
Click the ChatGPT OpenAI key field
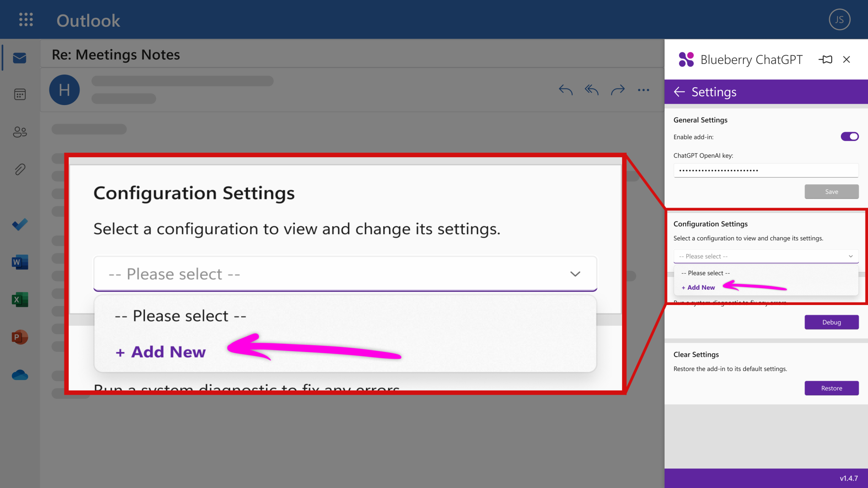765,170
